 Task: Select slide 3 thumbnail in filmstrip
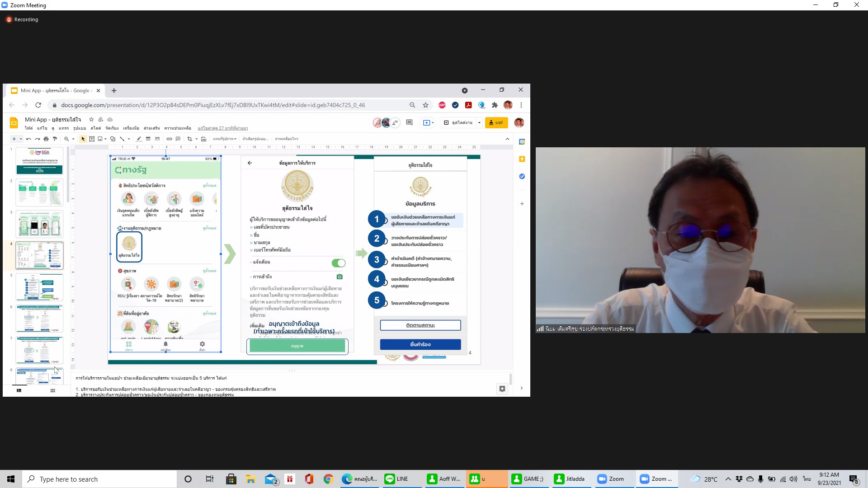(39, 224)
